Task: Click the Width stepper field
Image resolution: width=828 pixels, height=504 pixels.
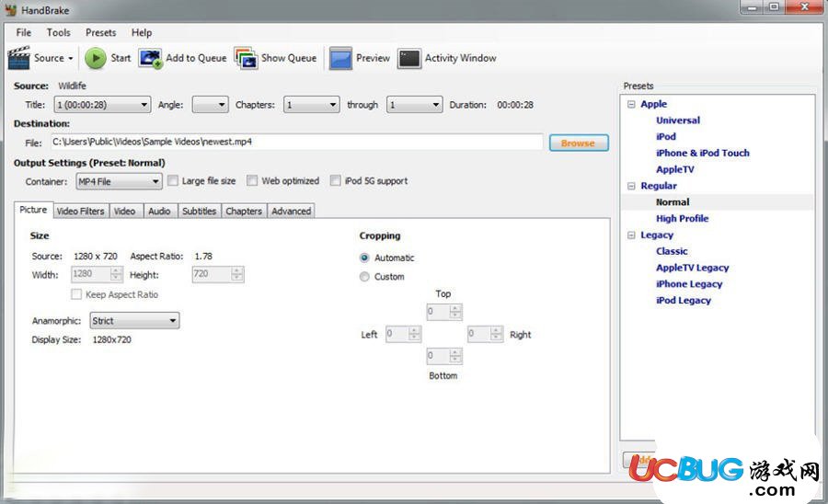Action: pyautogui.click(x=97, y=274)
